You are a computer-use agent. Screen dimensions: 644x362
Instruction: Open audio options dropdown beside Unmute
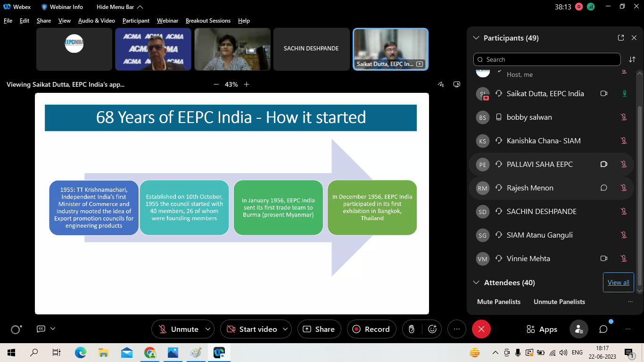click(208, 329)
